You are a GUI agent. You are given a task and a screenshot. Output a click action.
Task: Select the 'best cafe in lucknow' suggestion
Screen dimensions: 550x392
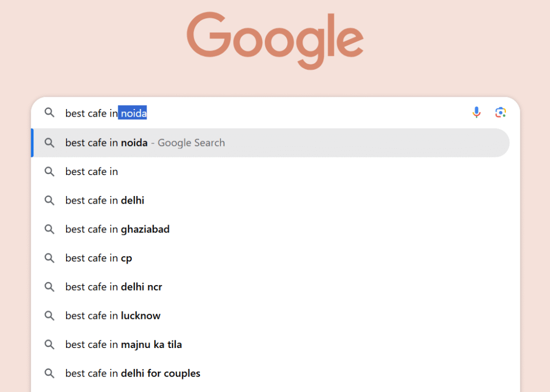tap(113, 316)
